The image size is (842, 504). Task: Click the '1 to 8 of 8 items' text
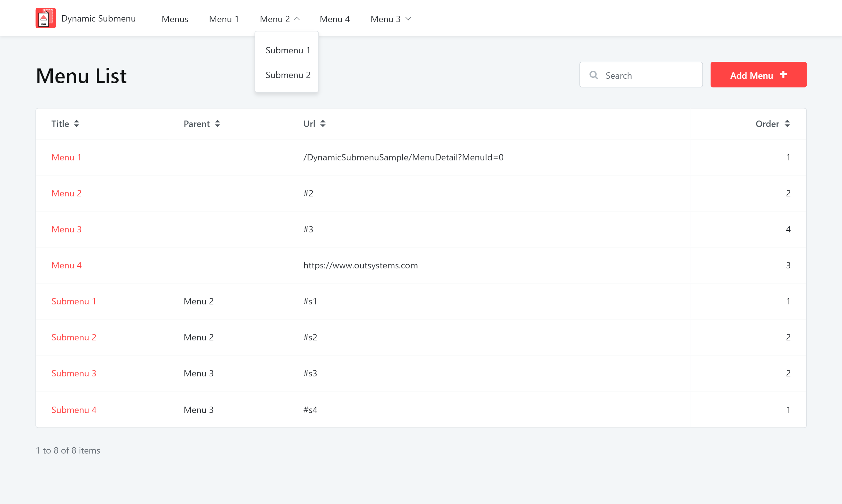click(68, 450)
